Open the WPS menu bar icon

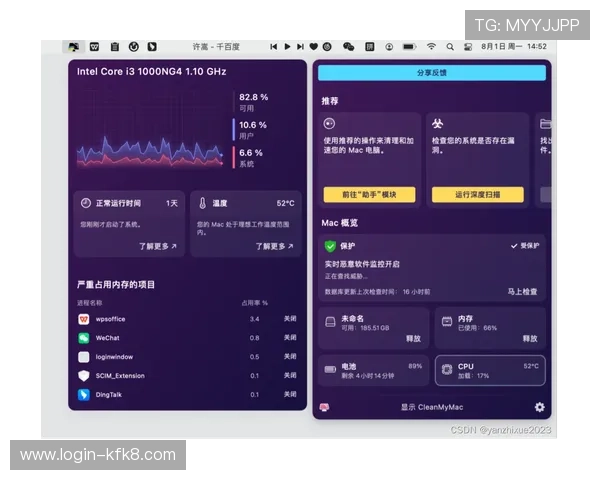click(94, 47)
